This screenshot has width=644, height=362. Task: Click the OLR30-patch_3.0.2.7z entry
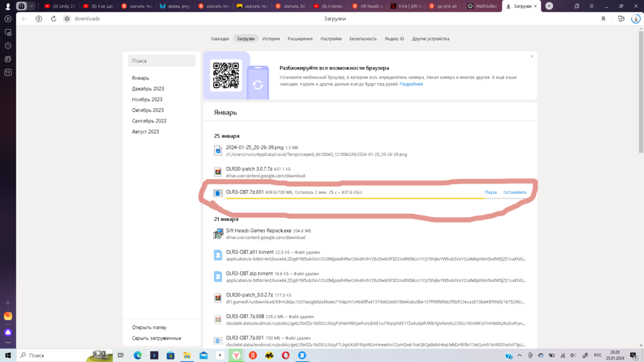[x=249, y=295]
